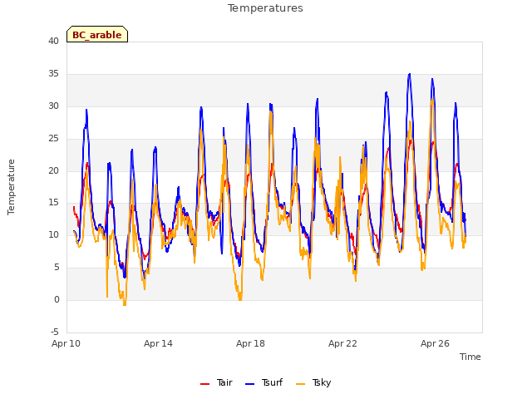Click the Apr 18 x-axis label
The width and height of the screenshot is (532, 399).
click(250, 343)
